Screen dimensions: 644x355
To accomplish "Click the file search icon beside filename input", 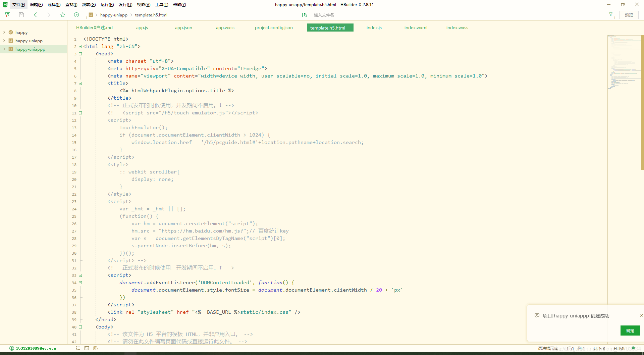I will [305, 15].
